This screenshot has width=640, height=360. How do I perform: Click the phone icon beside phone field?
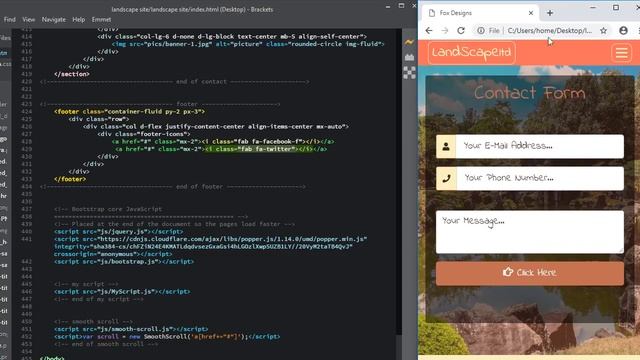[446, 178]
